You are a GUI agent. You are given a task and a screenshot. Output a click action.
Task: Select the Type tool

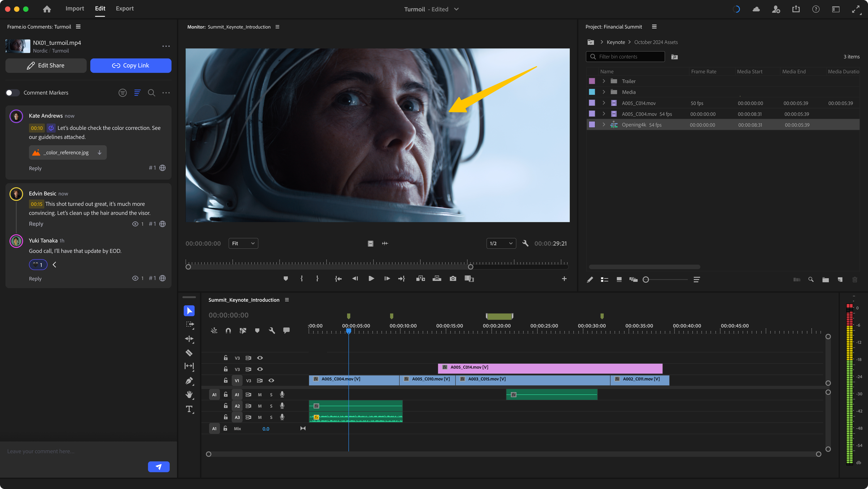click(189, 409)
